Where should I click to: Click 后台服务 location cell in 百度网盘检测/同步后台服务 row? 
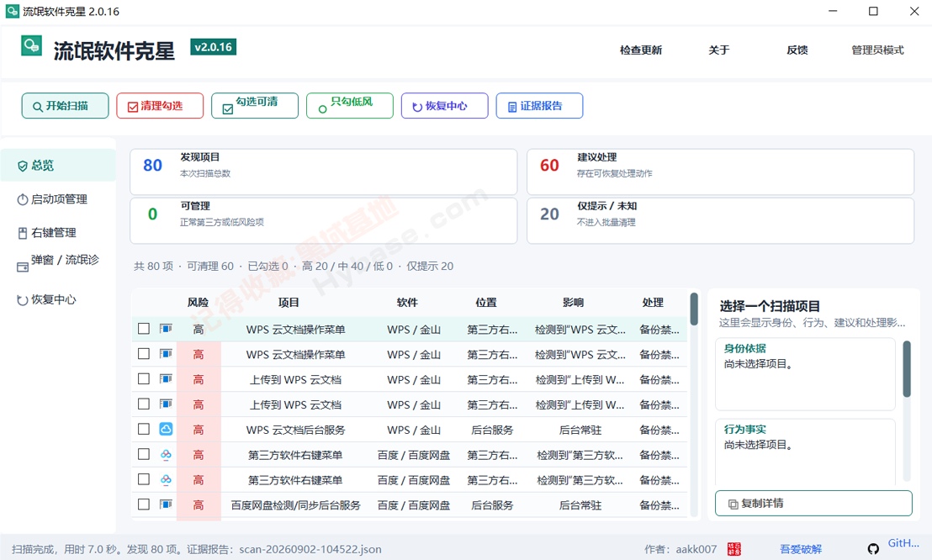(x=492, y=505)
